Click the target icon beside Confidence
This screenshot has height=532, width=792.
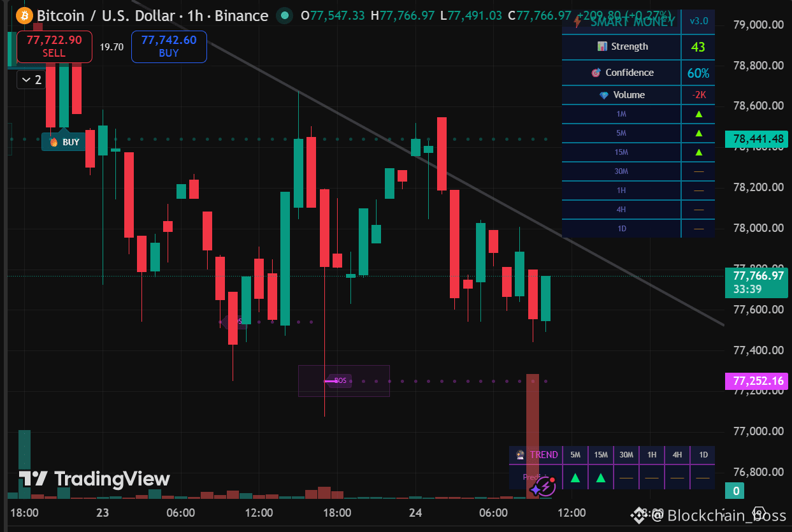(596, 73)
